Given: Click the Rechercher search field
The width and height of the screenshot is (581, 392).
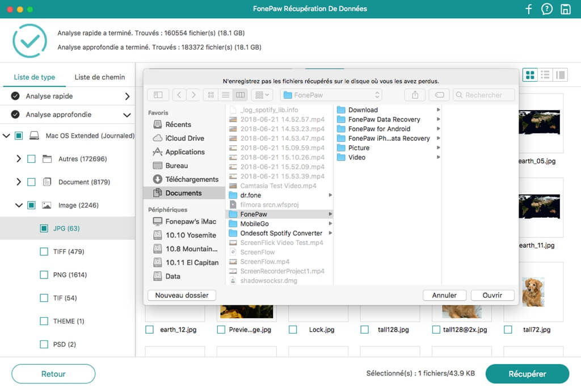Looking at the screenshot, I should tap(483, 95).
